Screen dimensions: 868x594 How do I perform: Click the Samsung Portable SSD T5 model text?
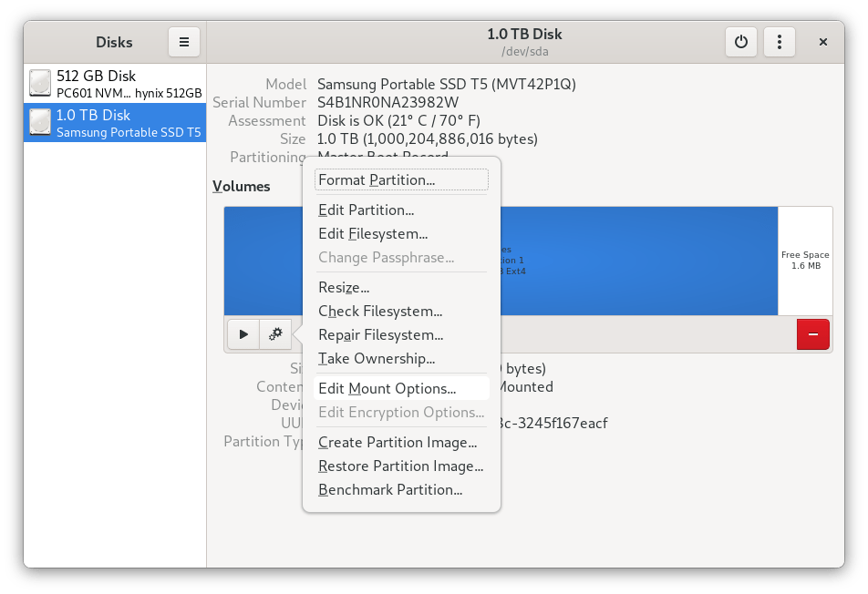[x=446, y=85]
